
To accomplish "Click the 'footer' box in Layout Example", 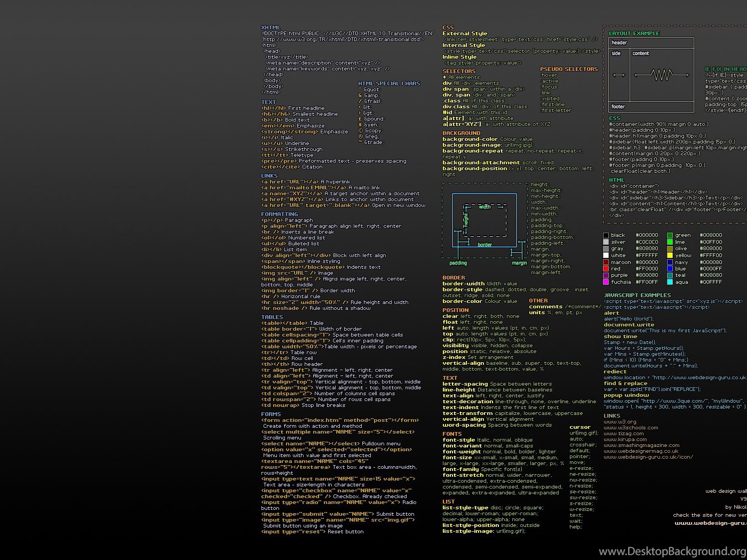I will [651, 107].
